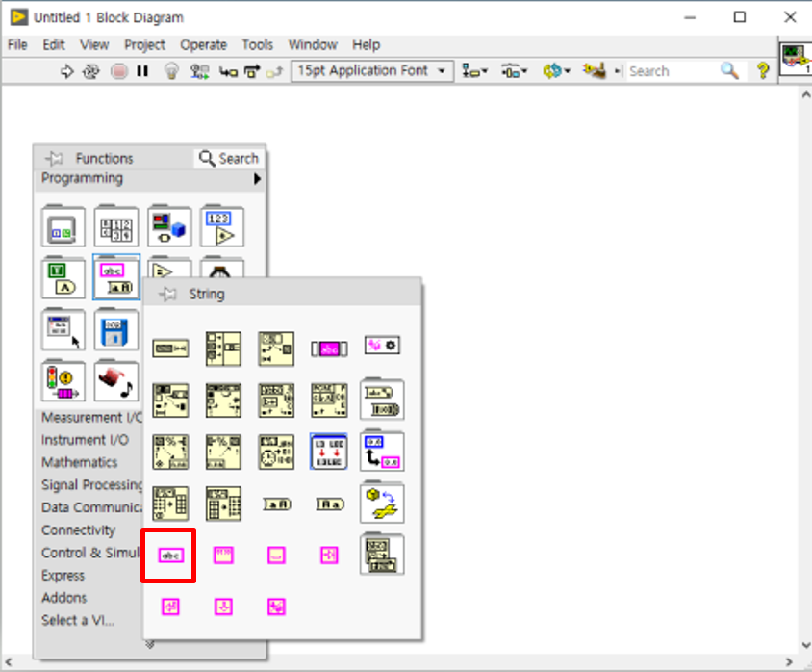The height and width of the screenshot is (672, 812).
Task: Click the Abort Execution stop button
Action: (x=119, y=71)
